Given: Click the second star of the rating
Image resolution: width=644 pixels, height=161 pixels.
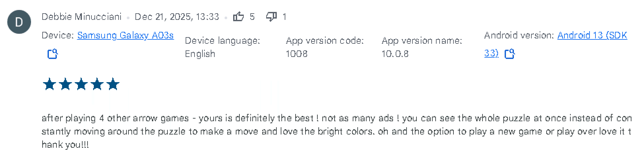Looking at the screenshot, I should [x=65, y=84].
